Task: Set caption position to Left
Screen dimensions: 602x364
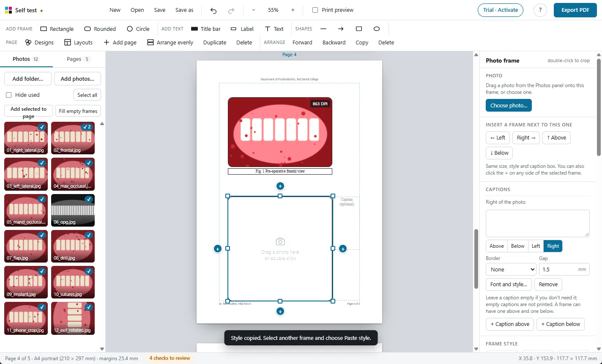Action: point(536,246)
